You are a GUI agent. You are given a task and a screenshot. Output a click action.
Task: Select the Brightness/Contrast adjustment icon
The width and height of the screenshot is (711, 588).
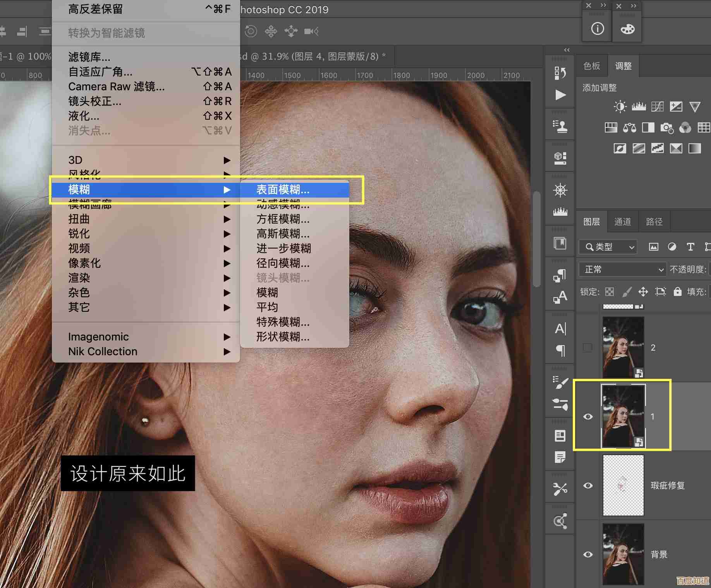pos(620,107)
